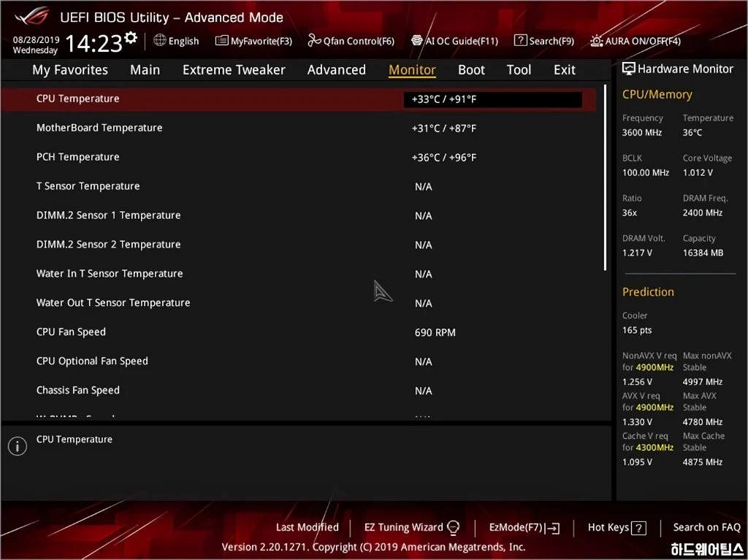Click EZ Tuning Wizard lightbulb icon
The height and width of the screenshot is (560, 748).
(453, 527)
